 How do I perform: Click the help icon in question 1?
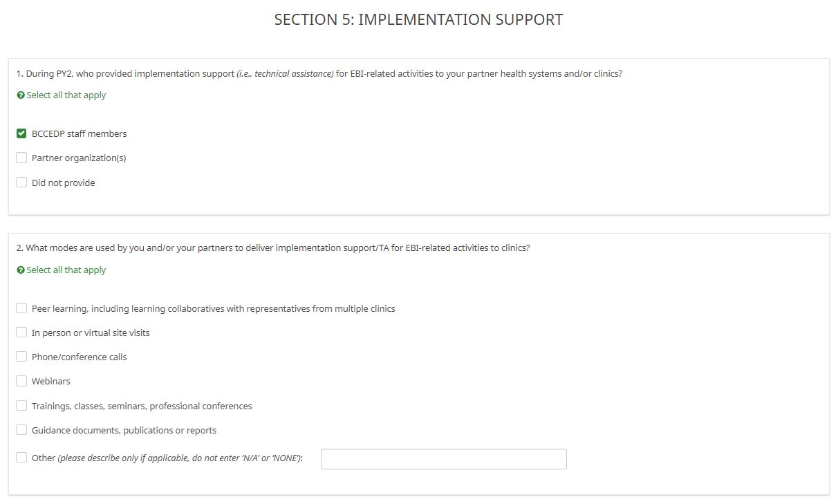pyautogui.click(x=21, y=95)
